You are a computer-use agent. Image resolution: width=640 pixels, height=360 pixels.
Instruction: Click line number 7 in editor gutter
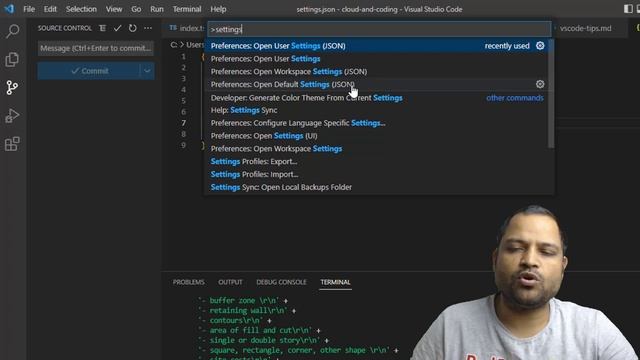pyautogui.click(x=184, y=123)
